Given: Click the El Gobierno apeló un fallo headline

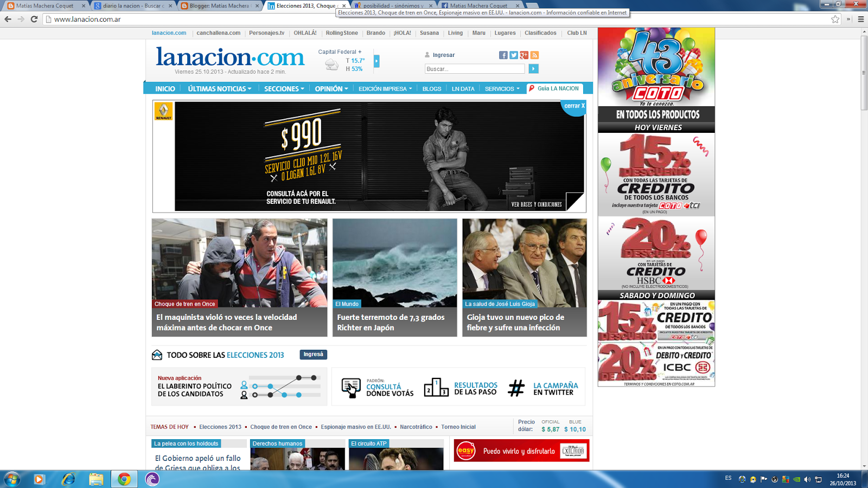Looking at the screenshot, I should [x=198, y=463].
